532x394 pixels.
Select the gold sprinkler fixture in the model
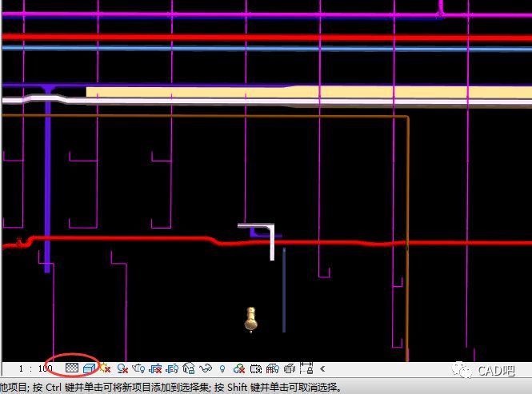[x=250, y=320]
